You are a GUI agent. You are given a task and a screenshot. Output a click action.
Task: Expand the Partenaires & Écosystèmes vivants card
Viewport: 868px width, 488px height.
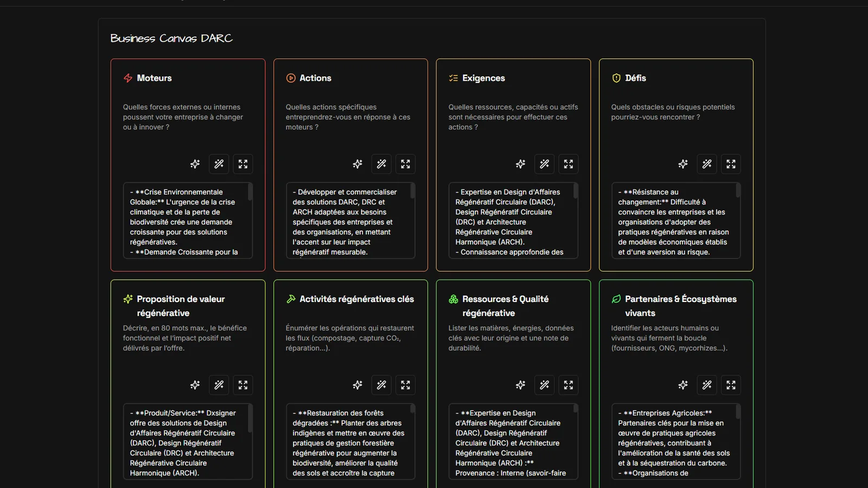(731, 385)
